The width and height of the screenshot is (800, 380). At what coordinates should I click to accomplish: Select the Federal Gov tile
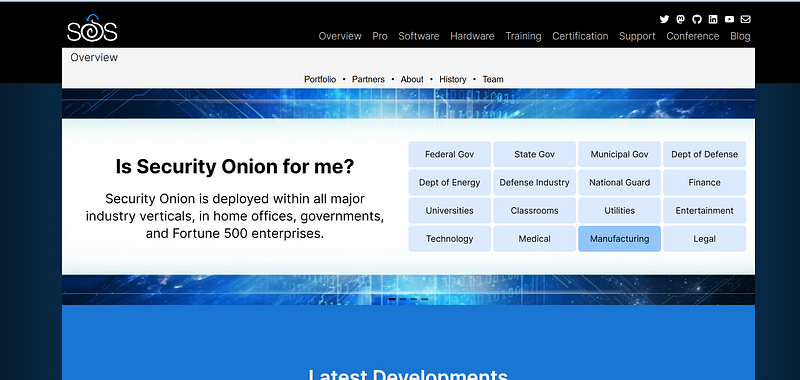coord(449,154)
